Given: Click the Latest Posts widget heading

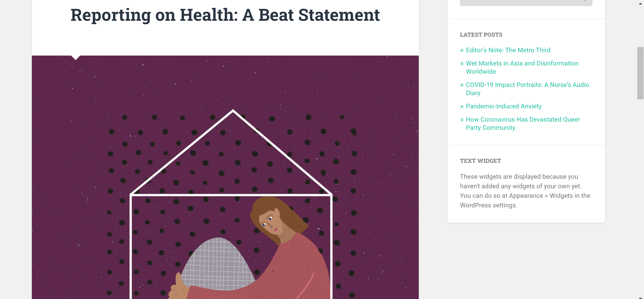Looking at the screenshot, I should (481, 35).
